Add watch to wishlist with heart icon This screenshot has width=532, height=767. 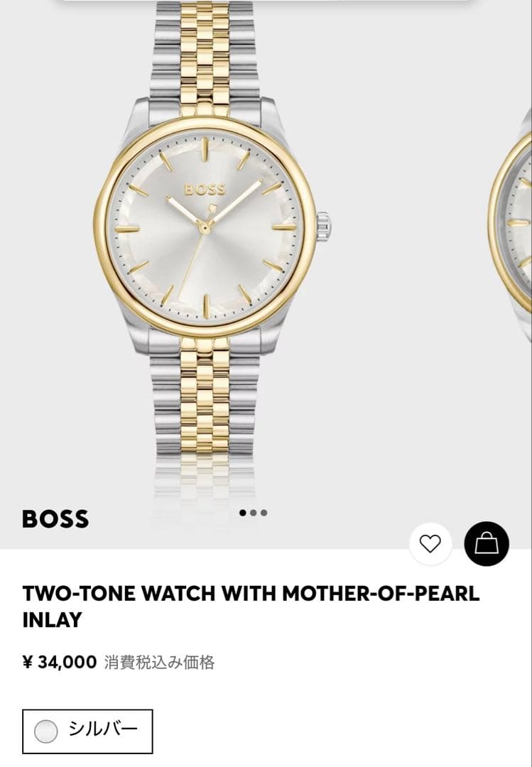pos(430,544)
